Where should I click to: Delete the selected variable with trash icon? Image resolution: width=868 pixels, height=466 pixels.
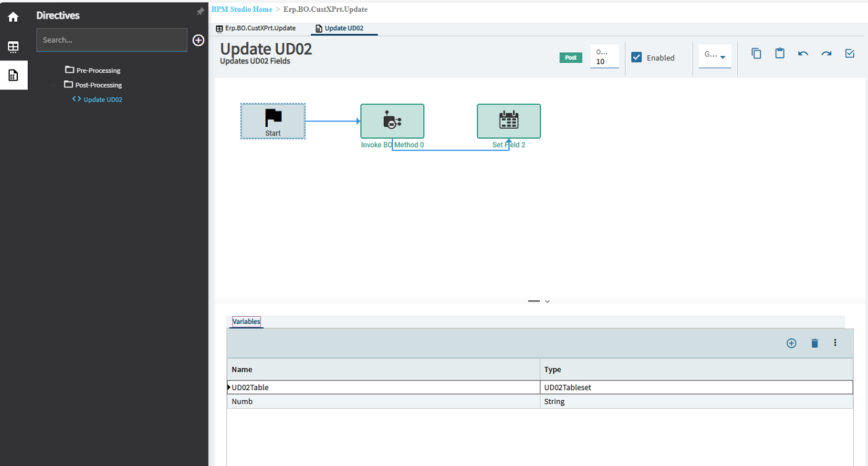[x=814, y=343]
